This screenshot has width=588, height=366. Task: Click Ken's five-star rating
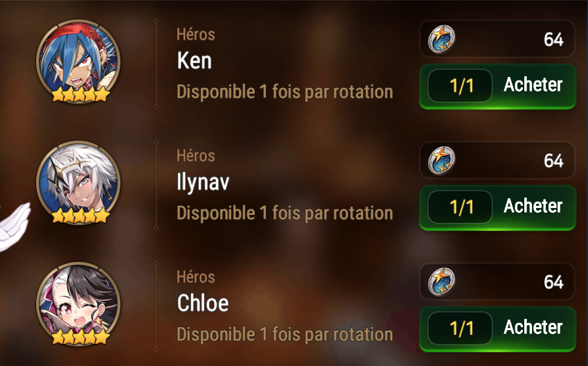coord(80,94)
